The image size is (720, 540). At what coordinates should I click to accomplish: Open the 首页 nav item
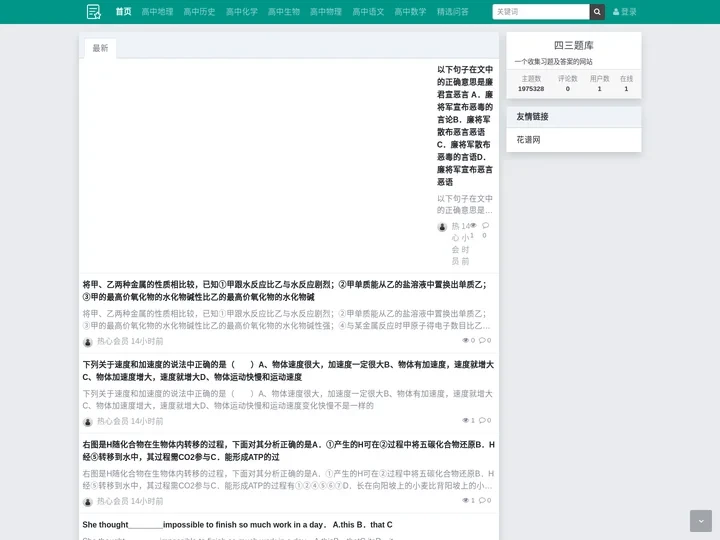tap(123, 12)
